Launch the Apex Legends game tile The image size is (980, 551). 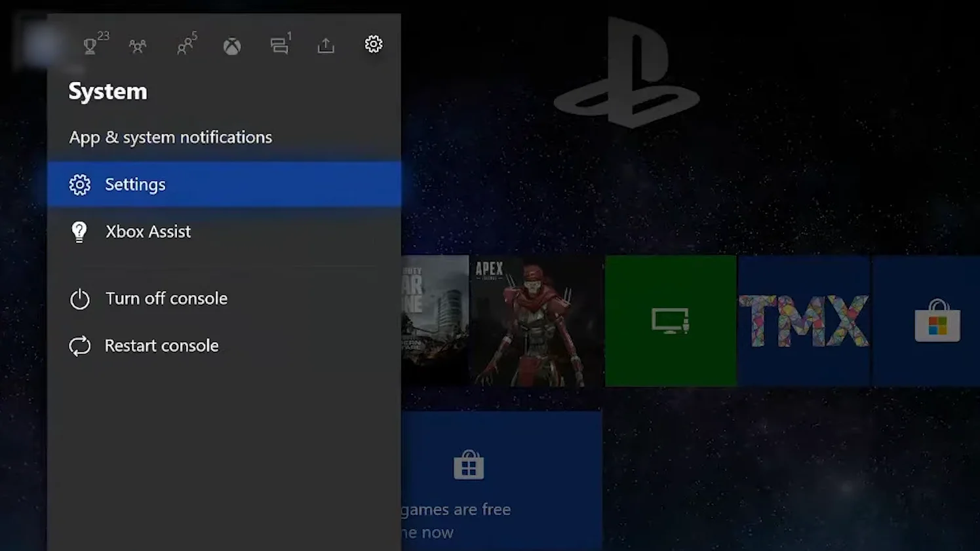(536, 321)
